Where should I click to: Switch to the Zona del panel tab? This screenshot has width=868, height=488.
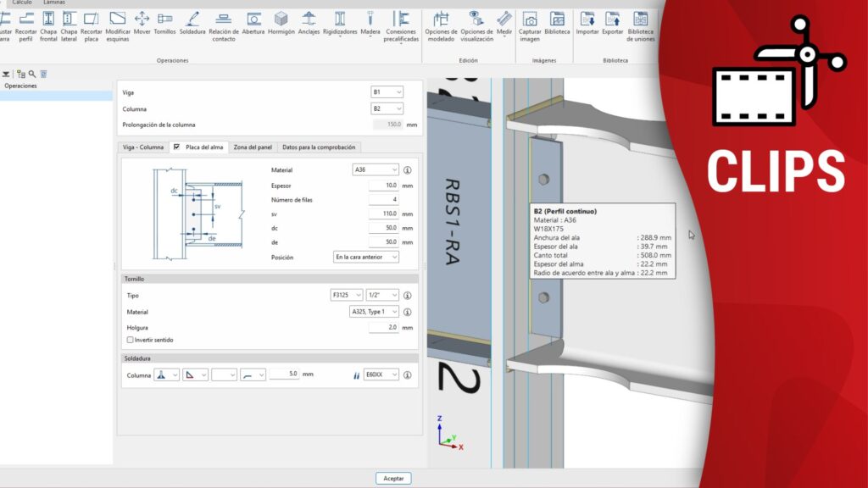pos(252,147)
